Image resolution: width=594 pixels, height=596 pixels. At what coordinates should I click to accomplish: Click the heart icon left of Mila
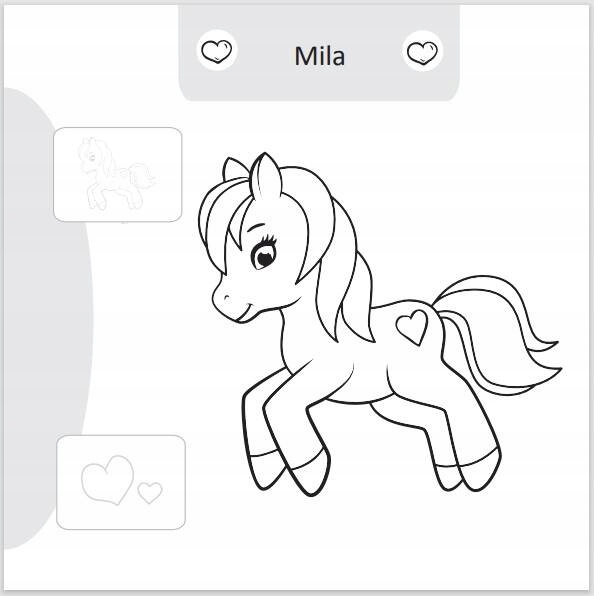(x=216, y=50)
